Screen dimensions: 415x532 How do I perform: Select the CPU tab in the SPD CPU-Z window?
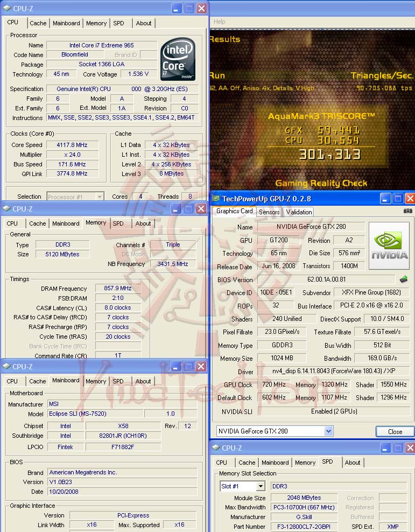221,463
